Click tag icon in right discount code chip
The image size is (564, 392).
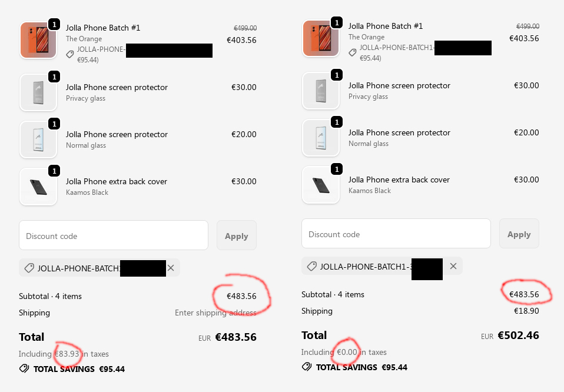pyautogui.click(x=311, y=266)
